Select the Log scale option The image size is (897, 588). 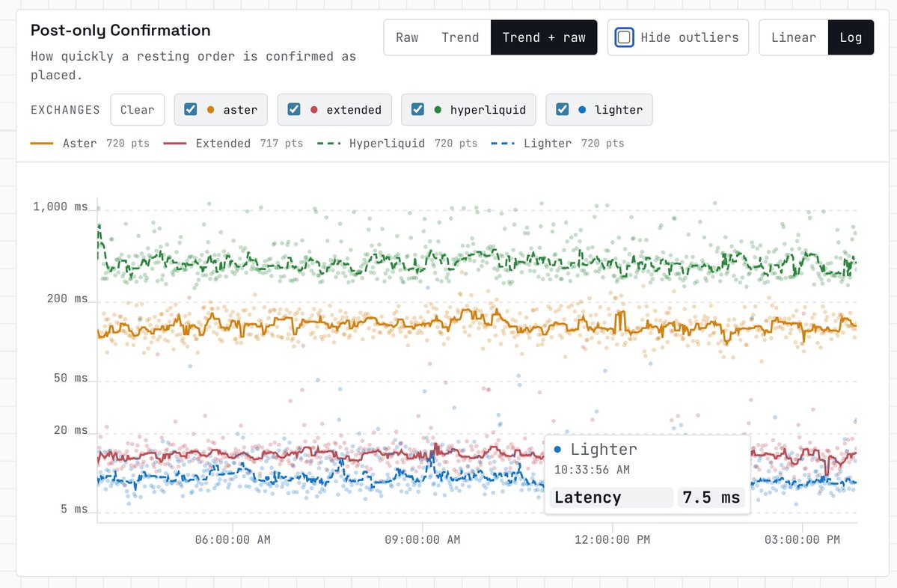click(x=851, y=37)
